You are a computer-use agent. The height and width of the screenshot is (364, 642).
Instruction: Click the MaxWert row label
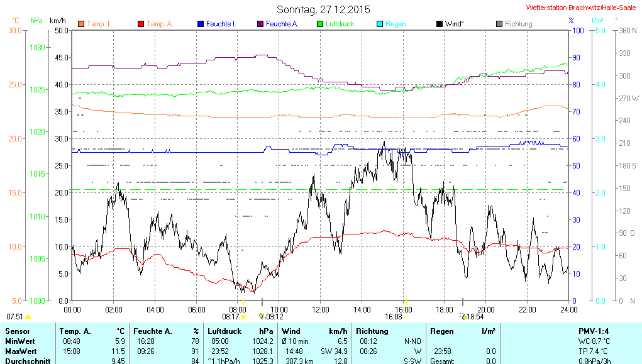[21, 351]
